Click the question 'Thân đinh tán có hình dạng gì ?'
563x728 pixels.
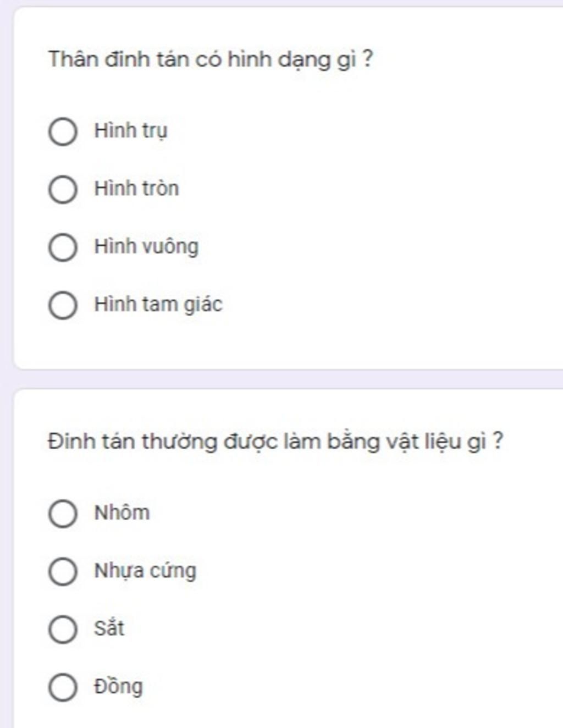211,59
